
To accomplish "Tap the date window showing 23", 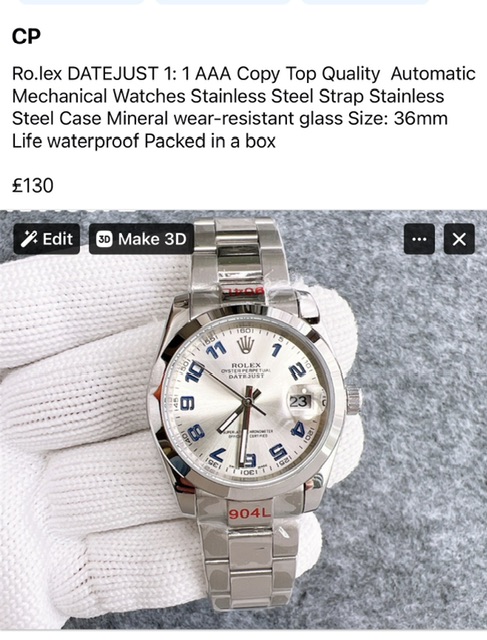I will [x=300, y=401].
